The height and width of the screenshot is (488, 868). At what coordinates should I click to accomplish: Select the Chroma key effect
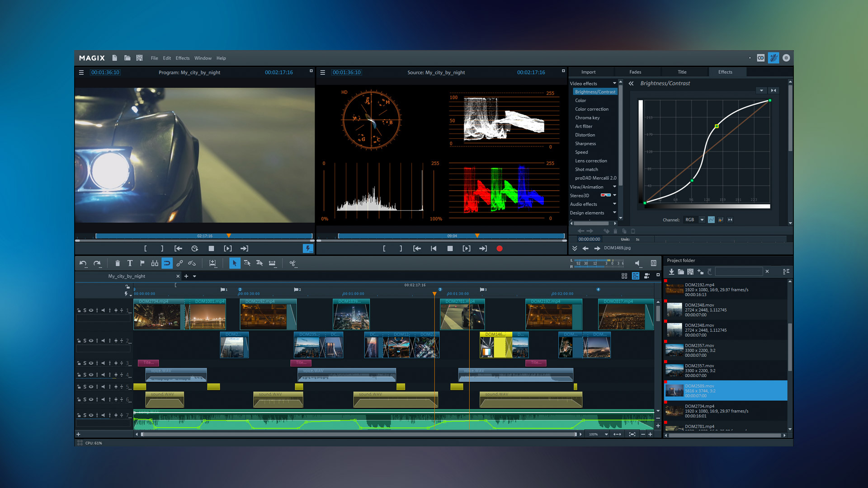point(587,117)
